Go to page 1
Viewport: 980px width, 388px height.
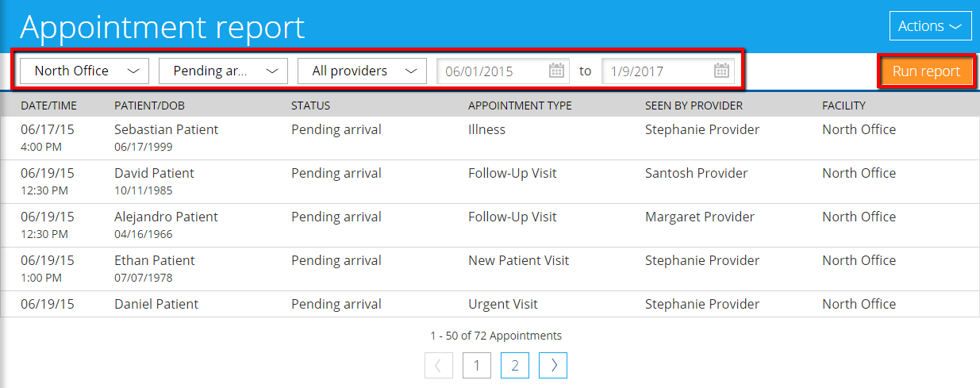[x=477, y=365]
